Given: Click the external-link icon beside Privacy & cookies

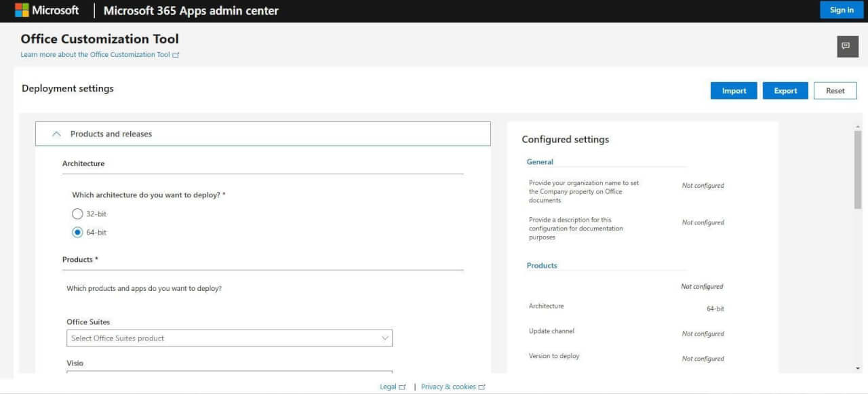Looking at the screenshot, I should 481,386.
